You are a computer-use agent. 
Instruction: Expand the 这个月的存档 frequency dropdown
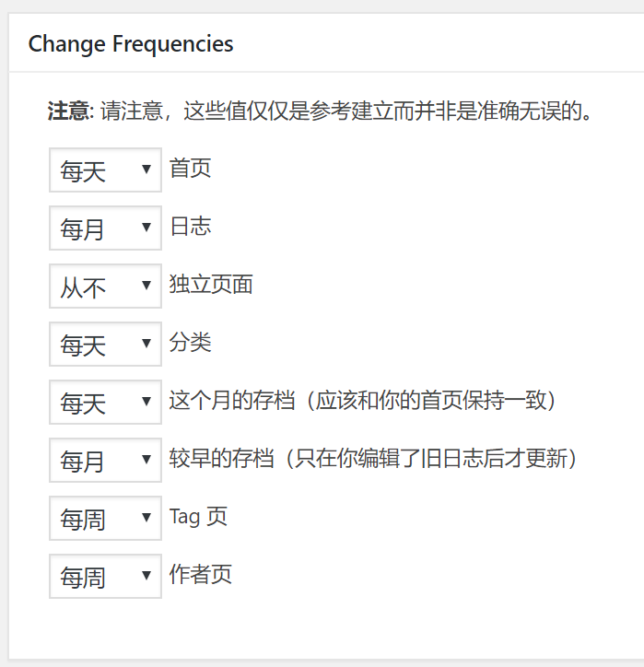coord(105,403)
